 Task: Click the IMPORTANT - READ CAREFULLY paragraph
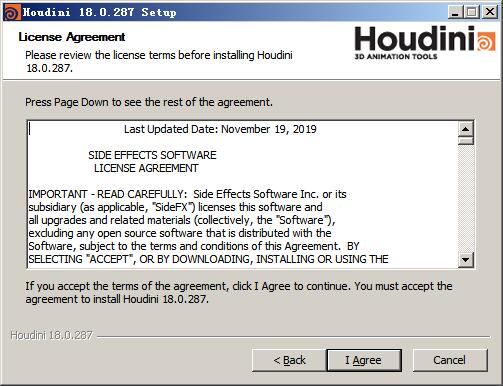208,227
